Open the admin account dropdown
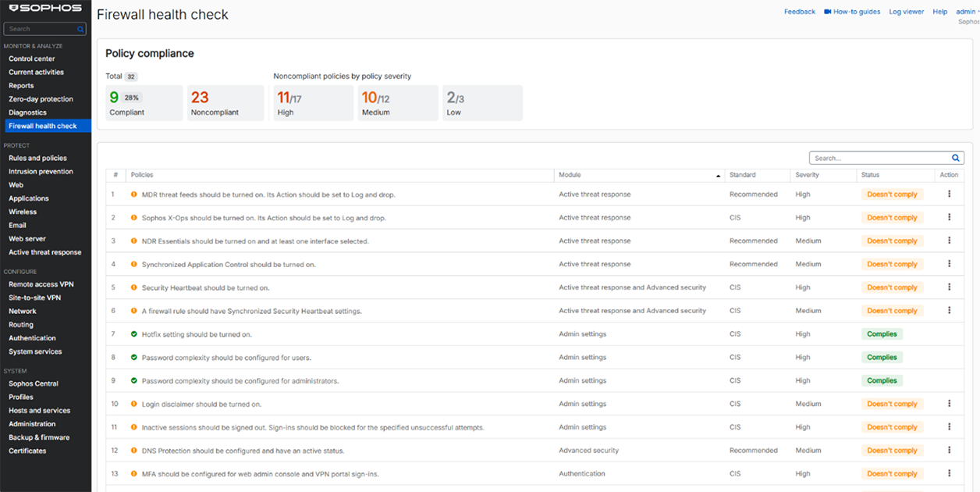Image resolution: width=980 pixels, height=492 pixels. [966, 11]
